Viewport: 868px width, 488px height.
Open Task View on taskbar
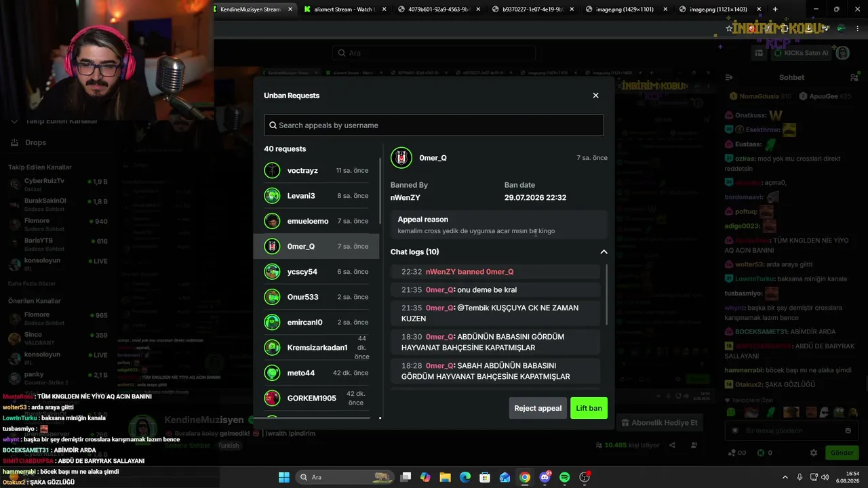(406, 477)
